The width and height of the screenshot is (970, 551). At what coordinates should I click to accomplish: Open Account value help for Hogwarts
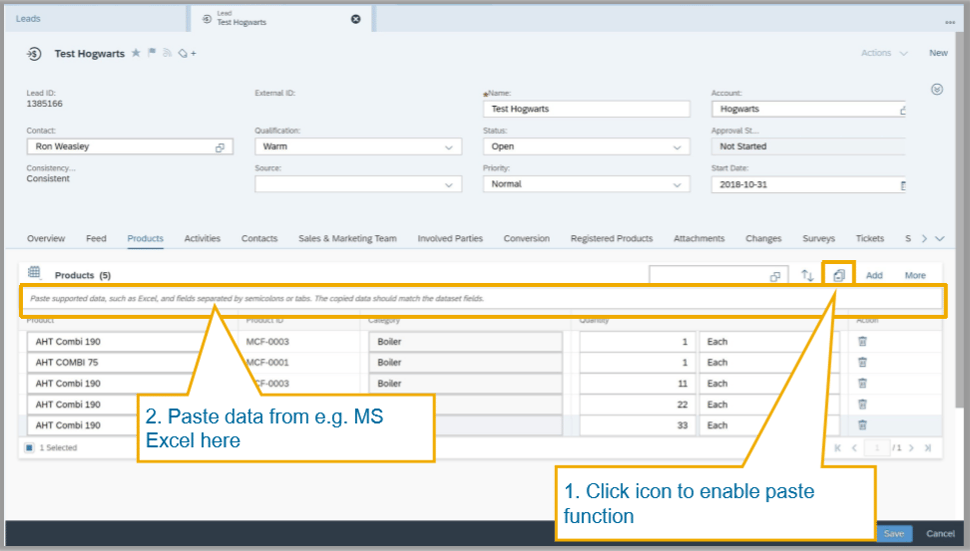903,110
